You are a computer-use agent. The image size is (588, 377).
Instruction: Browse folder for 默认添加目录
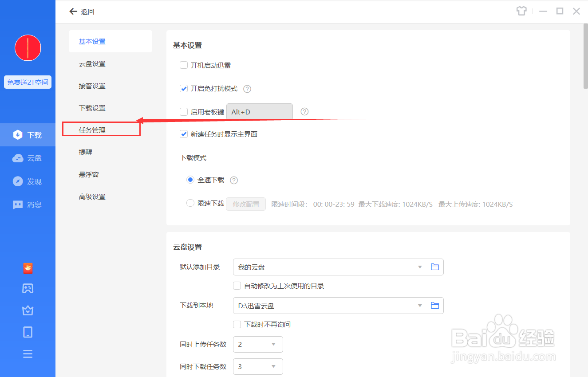tap(435, 267)
